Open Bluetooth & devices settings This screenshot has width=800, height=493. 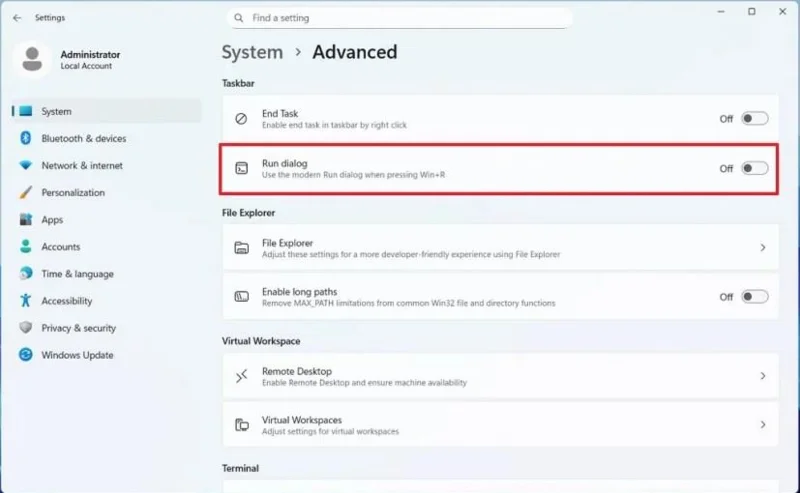(107, 138)
